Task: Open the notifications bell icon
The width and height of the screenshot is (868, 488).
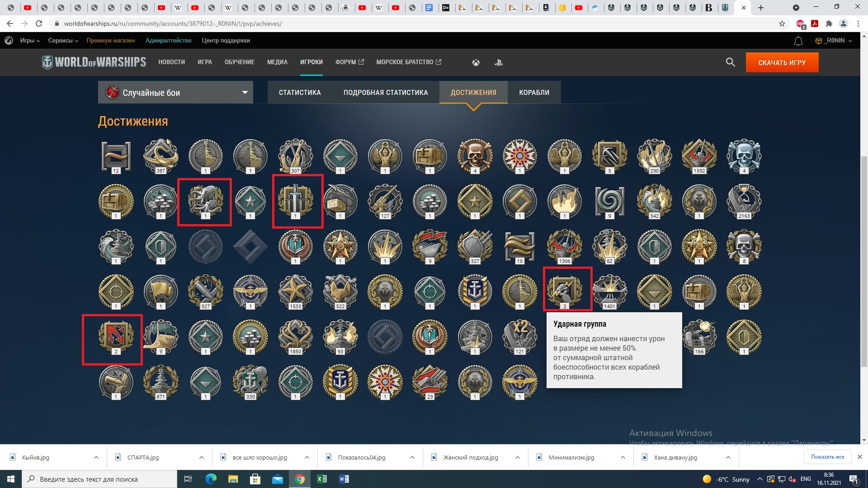Action: pyautogui.click(x=798, y=41)
